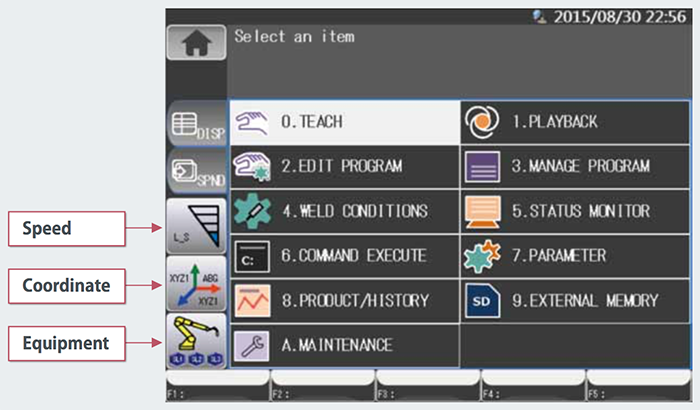Select equipment using yellow robot icon
The width and height of the screenshot is (700, 410).
[x=197, y=341]
